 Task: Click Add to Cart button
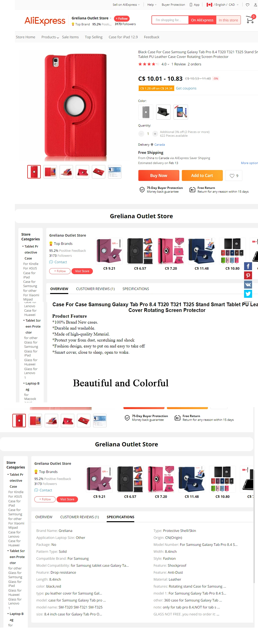click(x=202, y=175)
